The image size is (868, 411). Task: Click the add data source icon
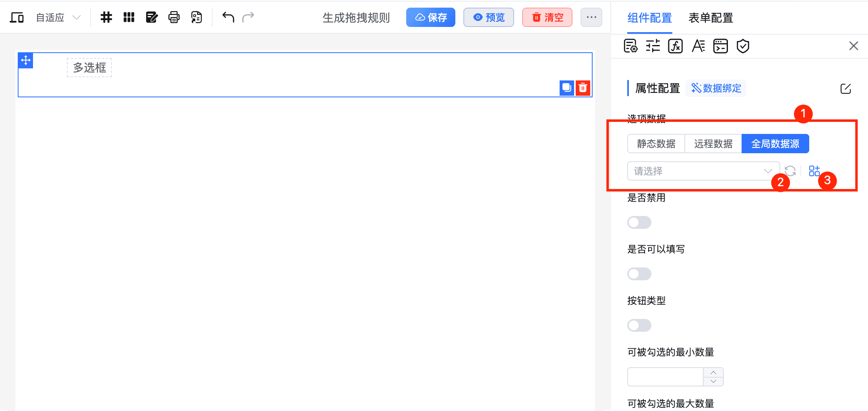pyautogui.click(x=814, y=171)
